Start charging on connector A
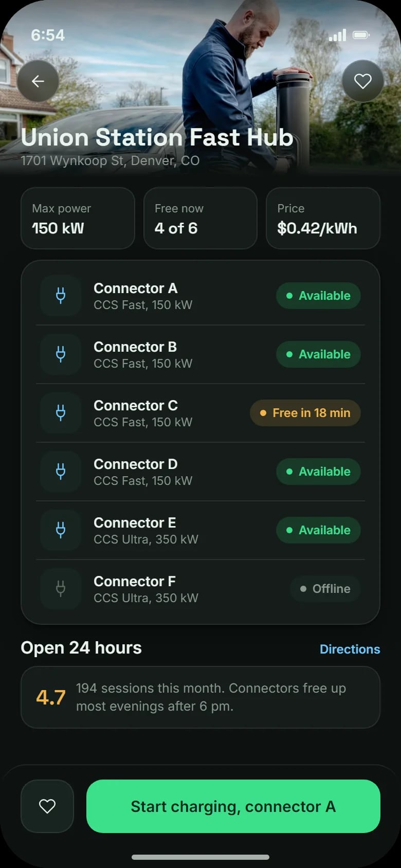Screen dimensions: 401x868 233,806
